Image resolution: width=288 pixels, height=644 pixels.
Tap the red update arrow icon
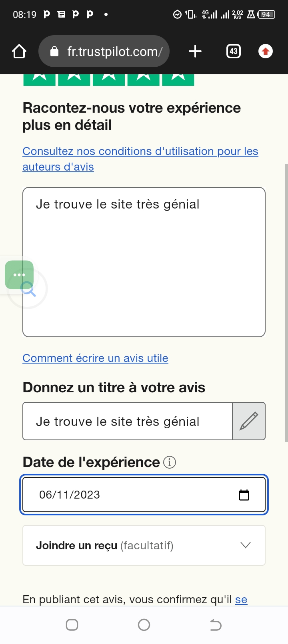[266, 52]
